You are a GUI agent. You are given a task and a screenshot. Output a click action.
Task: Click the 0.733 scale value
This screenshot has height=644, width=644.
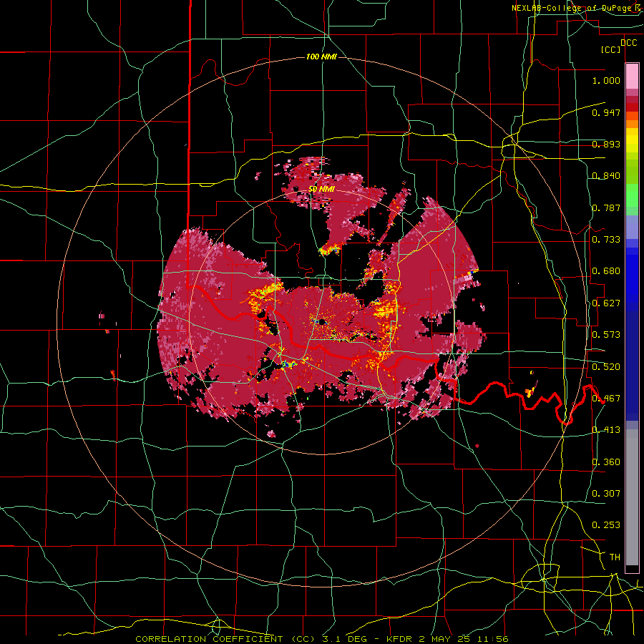(606, 240)
